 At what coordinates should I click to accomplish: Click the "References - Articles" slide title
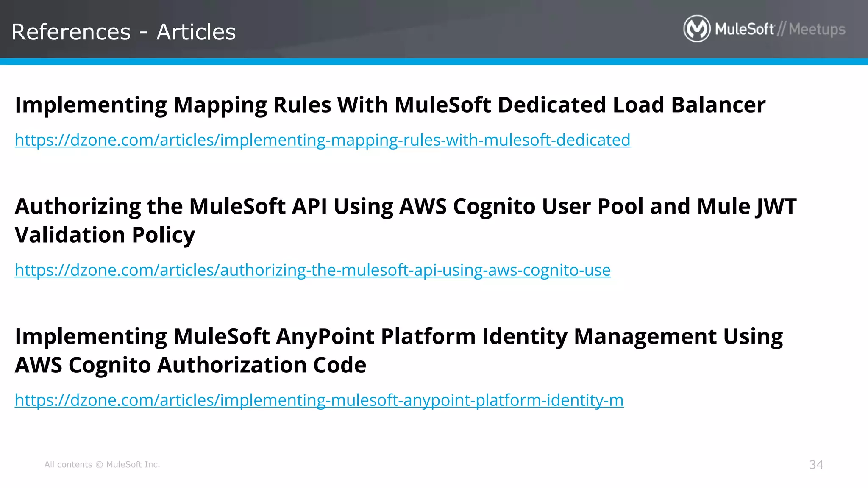coord(123,32)
